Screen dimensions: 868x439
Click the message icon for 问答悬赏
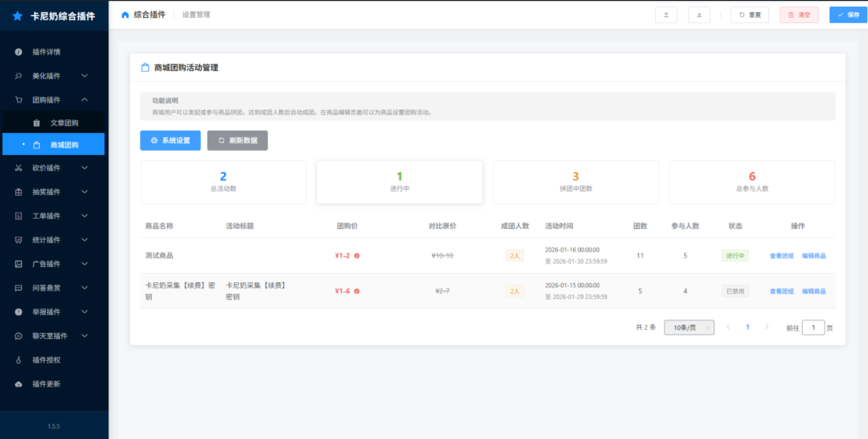[x=19, y=288]
